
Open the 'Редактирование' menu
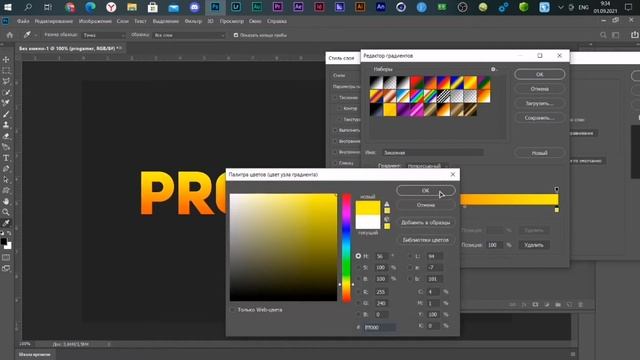53,21
